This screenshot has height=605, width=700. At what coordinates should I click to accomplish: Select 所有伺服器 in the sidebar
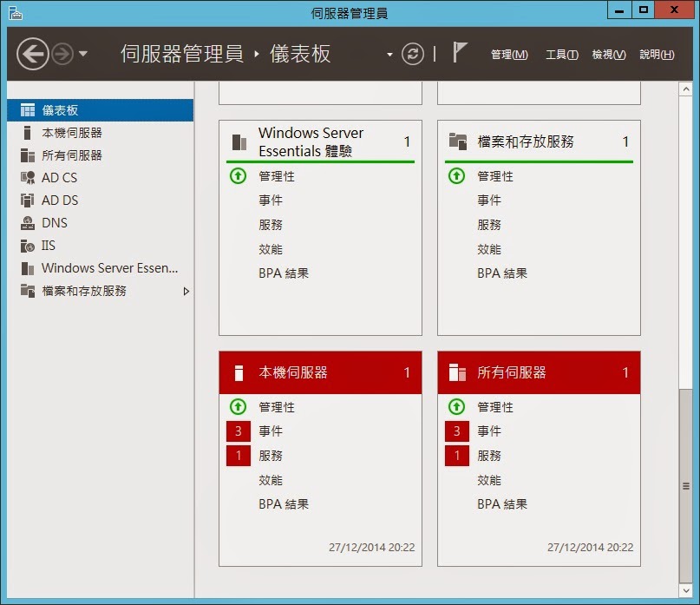[101, 155]
